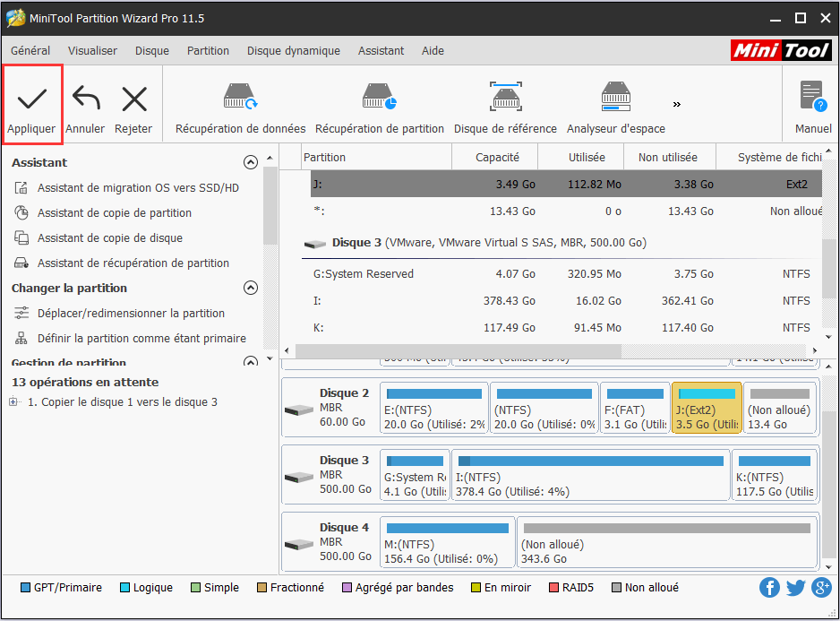The width and height of the screenshot is (840, 621).
Task: Select the J: Ext2 table row
Action: [x=566, y=184]
